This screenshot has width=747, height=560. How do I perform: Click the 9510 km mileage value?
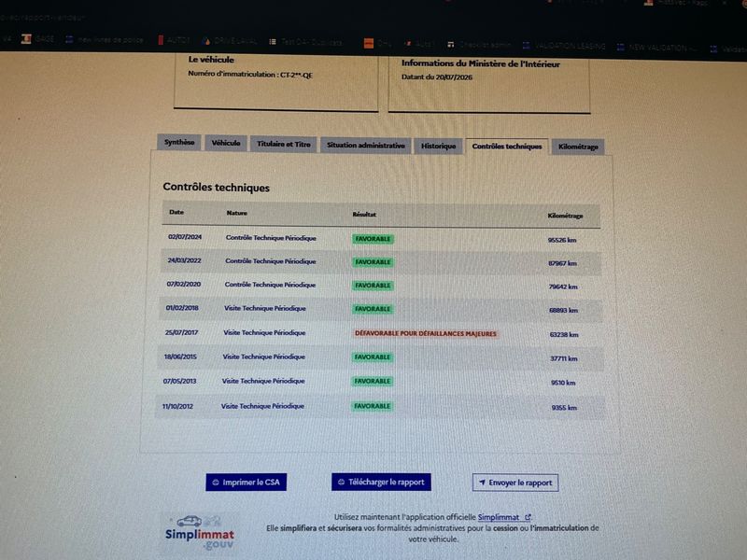(x=564, y=383)
